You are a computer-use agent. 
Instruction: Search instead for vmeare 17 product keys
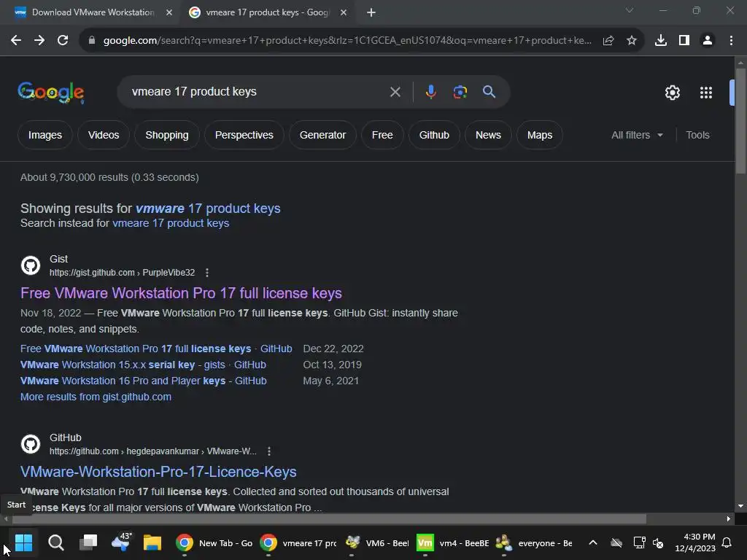tap(171, 223)
